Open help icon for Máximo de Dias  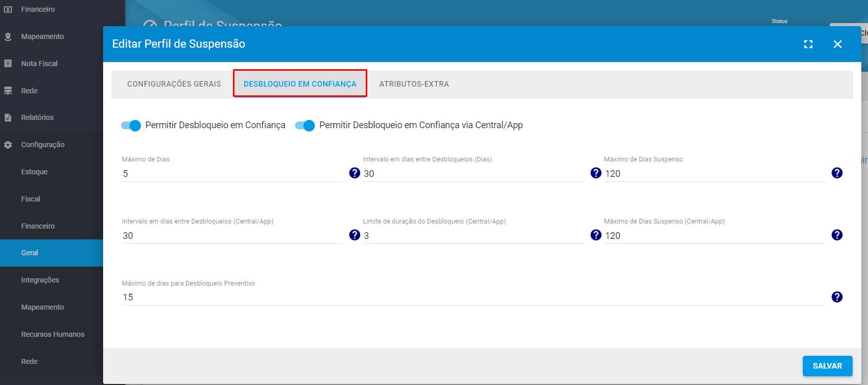pyautogui.click(x=354, y=173)
